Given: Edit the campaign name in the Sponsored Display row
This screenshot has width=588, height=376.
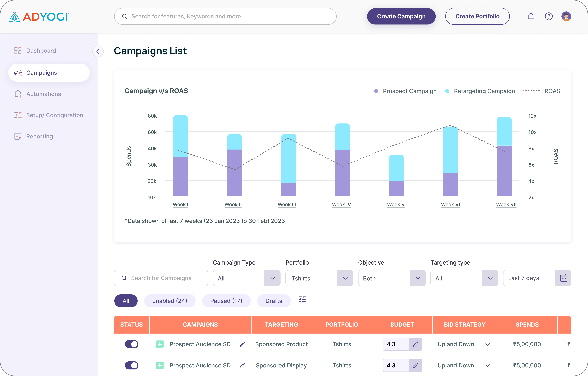Looking at the screenshot, I should pos(242,365).
